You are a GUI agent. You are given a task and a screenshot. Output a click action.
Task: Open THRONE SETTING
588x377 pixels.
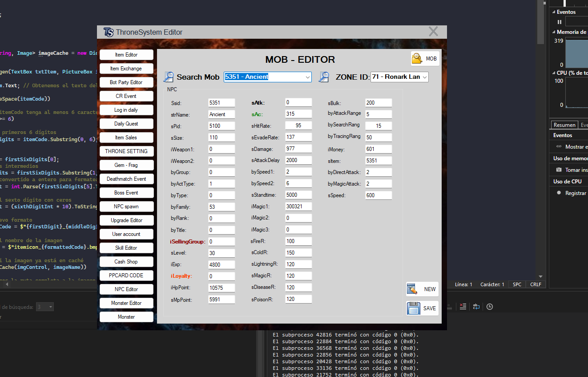(x=126, y=151)
